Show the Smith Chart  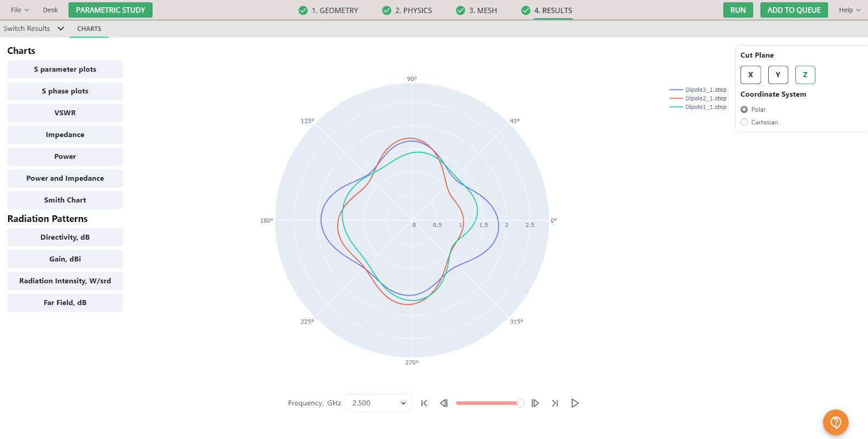point(65,200)
